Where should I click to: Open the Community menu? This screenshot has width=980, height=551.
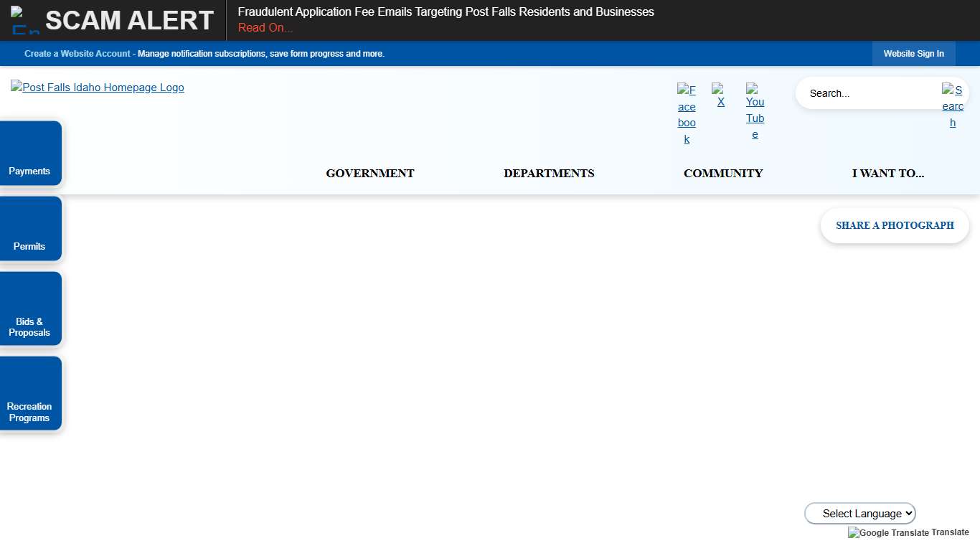722,174
